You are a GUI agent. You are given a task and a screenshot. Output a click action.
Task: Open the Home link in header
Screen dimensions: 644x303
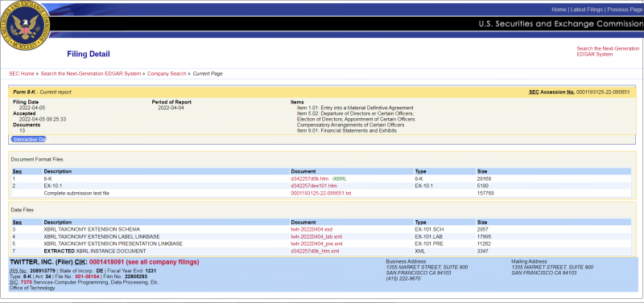click(x=559, y=10)
